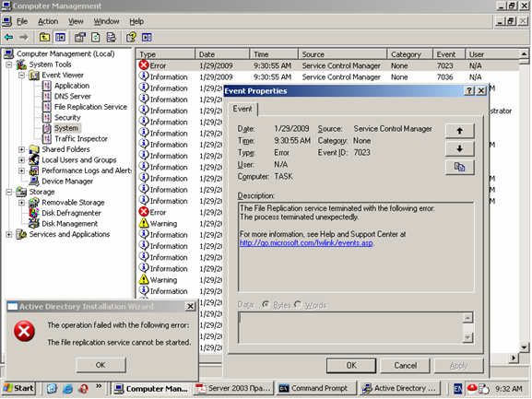Click event list scrollbar down arrow
Image resolution: width=532 pixels, height=399 pixels.
[x=525, y=347]
